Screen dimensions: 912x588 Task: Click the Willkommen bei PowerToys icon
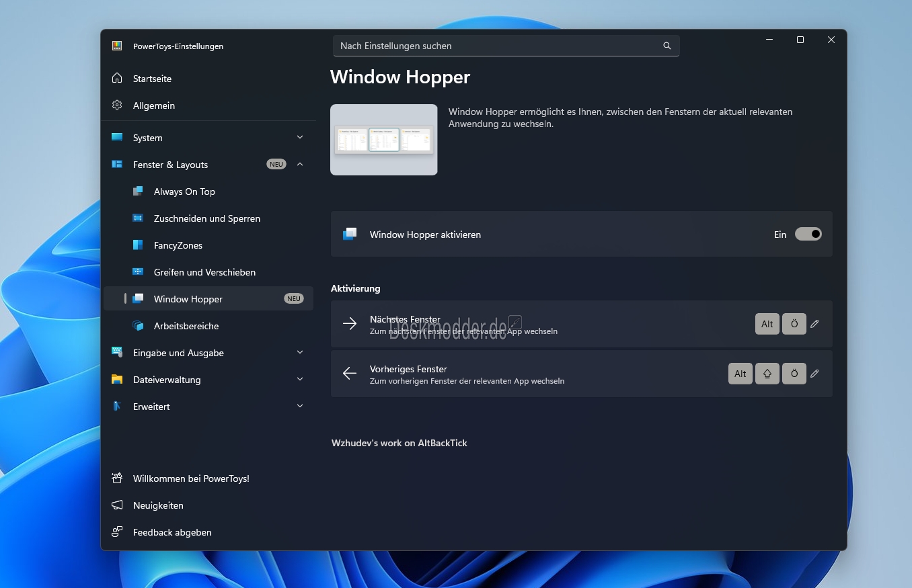(117, 478)
